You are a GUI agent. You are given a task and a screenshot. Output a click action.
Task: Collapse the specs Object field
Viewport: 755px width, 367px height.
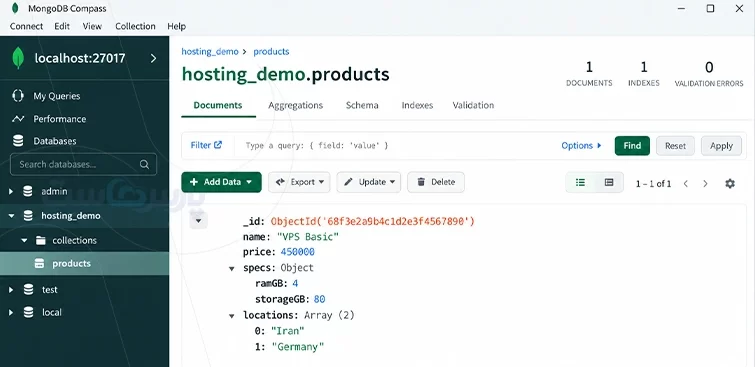click(232, 268)
